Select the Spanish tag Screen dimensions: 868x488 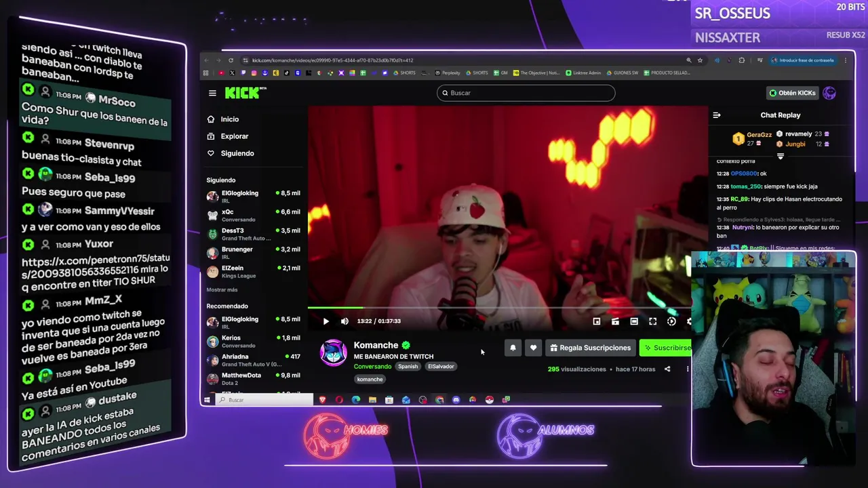tap(408, 367)
